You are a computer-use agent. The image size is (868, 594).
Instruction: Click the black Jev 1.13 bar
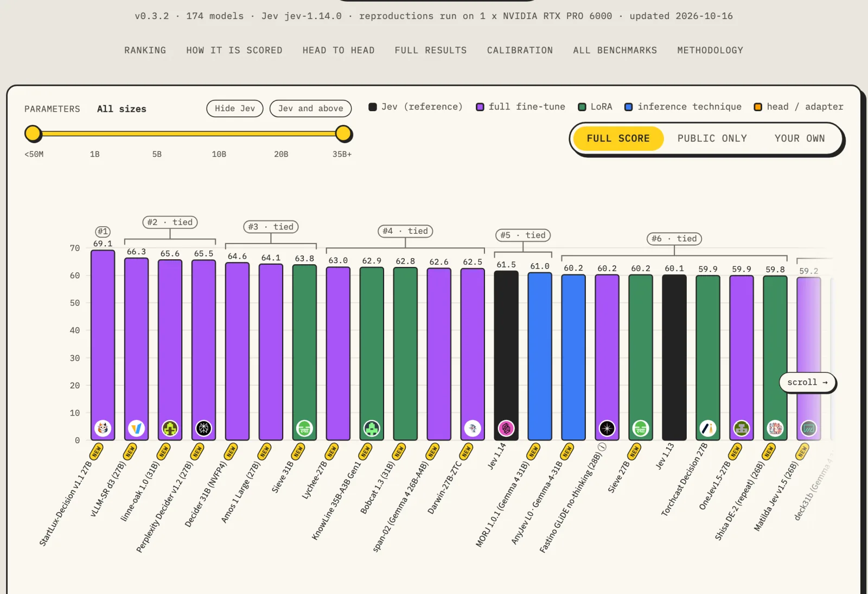point(674,357)
